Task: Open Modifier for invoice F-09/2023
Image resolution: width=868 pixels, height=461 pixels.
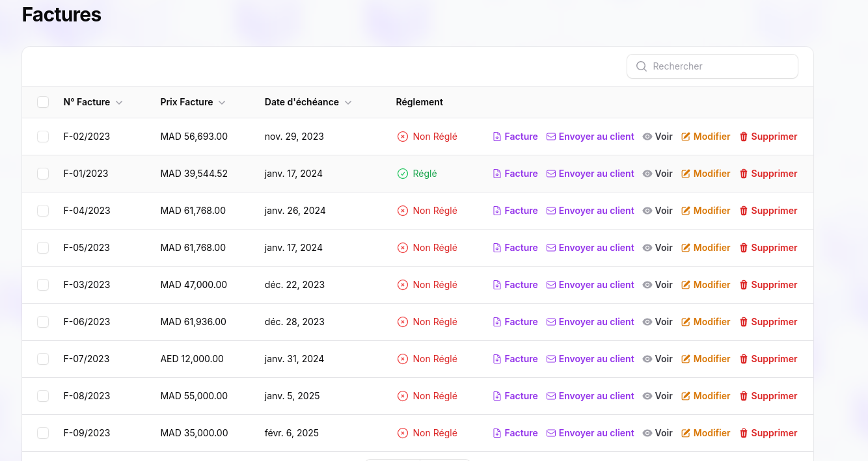Action: click(x=706, y=433)
